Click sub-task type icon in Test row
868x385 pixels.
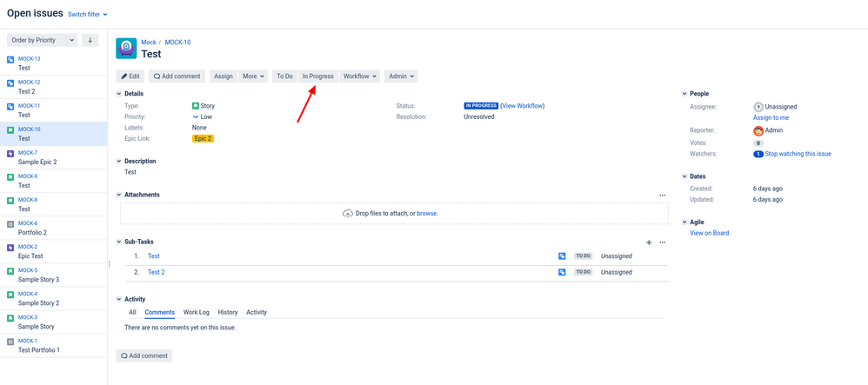[562, 256]
